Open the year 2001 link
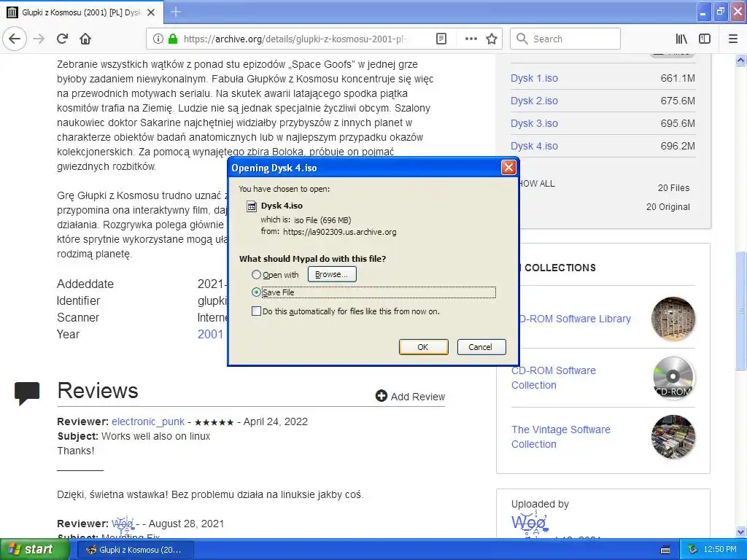Image resolution: width=747 pixels, height=560 pixels. click(210, 334)
